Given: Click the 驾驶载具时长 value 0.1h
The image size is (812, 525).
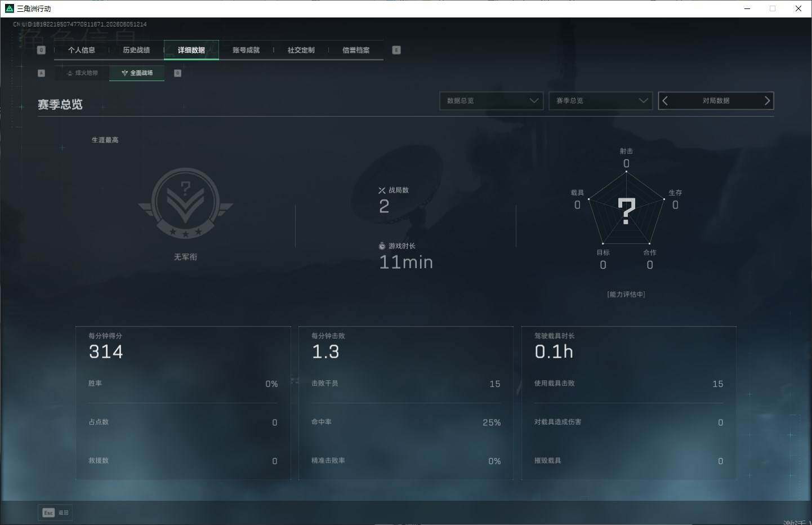Looking at the screenshot, I should (554, 352).
